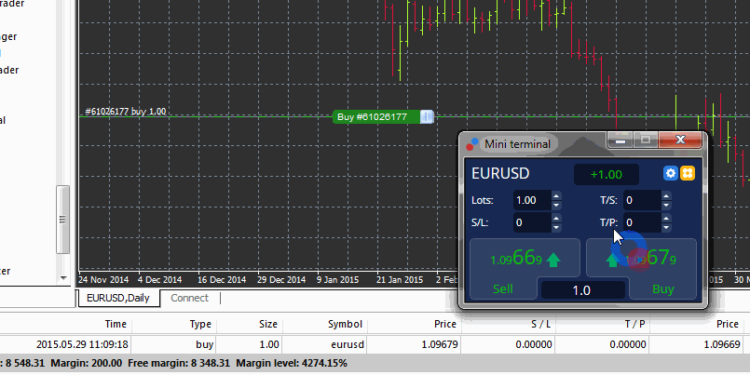This screenshot has height=375, width=750.
Task: Click the T / P column header
Action: [635, 324]
